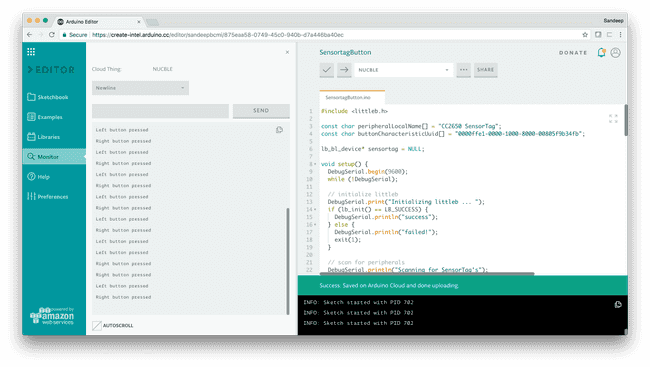Click the DebugSerial.begin(9600) line
Viewport: 650px width, 367px height.
point(368,171)
